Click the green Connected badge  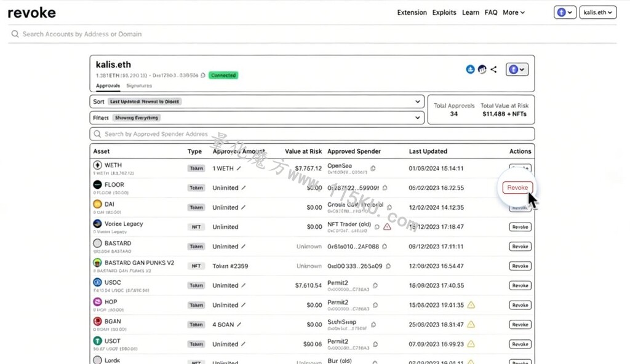pos(223,75)
